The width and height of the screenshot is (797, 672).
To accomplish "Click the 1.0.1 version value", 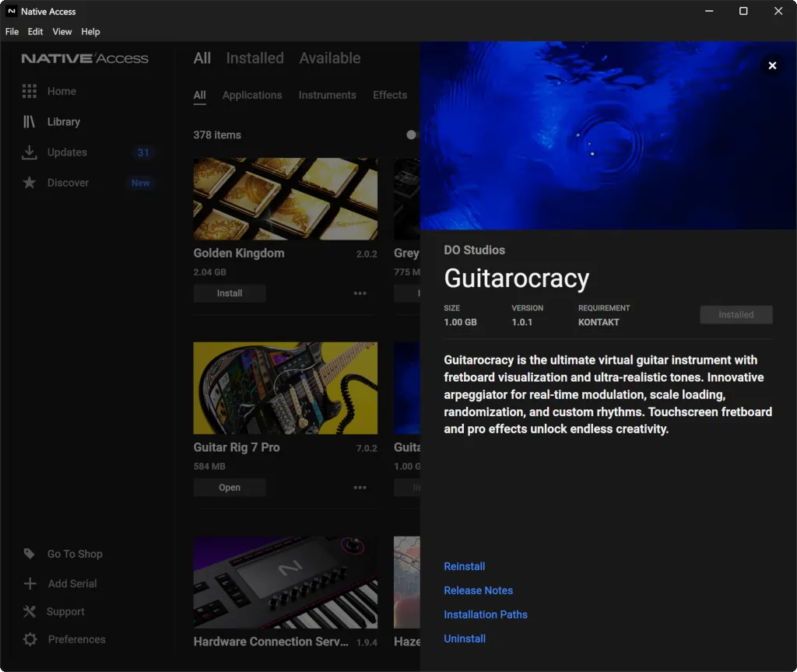I will (x=521, y=322).
